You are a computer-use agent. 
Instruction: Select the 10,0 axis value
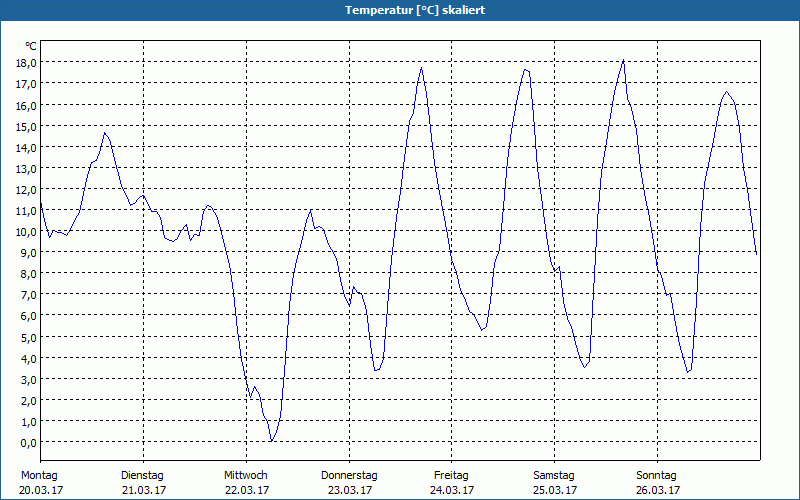28,232
